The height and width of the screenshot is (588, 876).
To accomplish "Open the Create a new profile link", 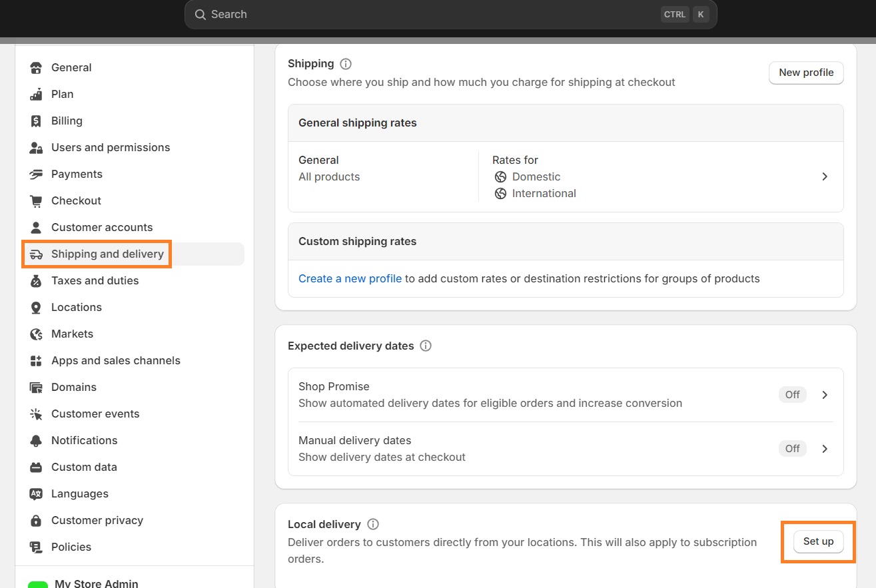I will pos(349,278).
